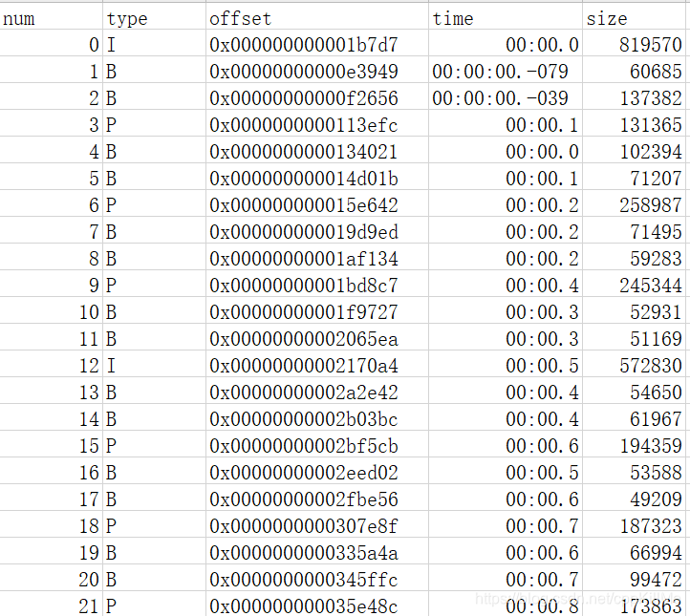Image resolution: width=690 pixels, height=616 pixels.
Task: Select size cell 71207
Action: click(634, 179)
